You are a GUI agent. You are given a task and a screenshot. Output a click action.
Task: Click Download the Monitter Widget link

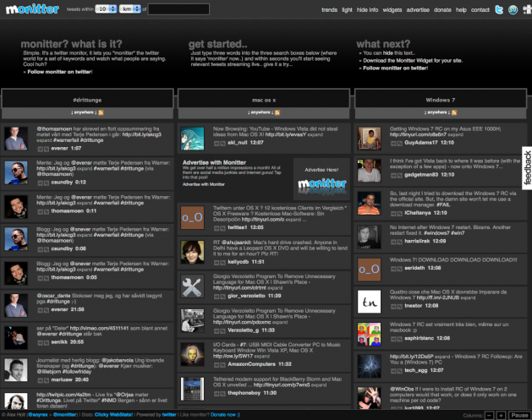point(413,61)
